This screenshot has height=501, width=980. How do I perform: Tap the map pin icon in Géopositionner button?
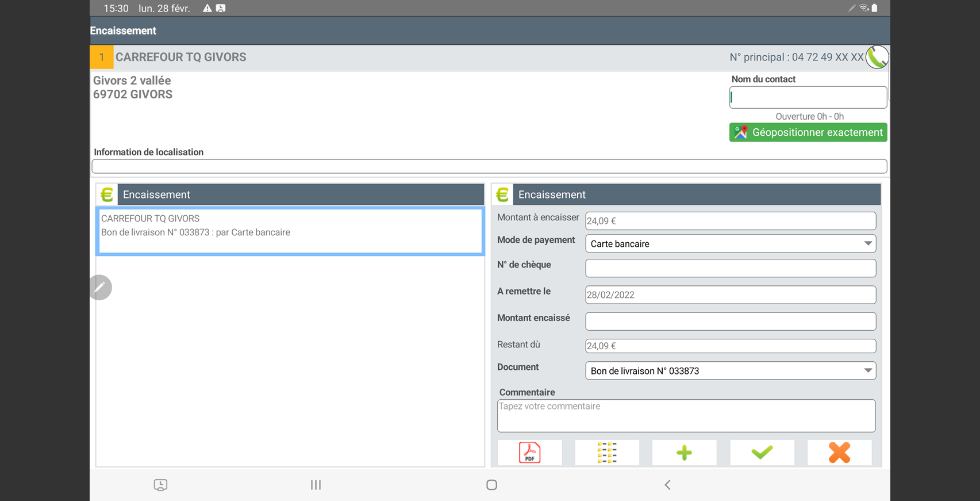tap(741, 132)
